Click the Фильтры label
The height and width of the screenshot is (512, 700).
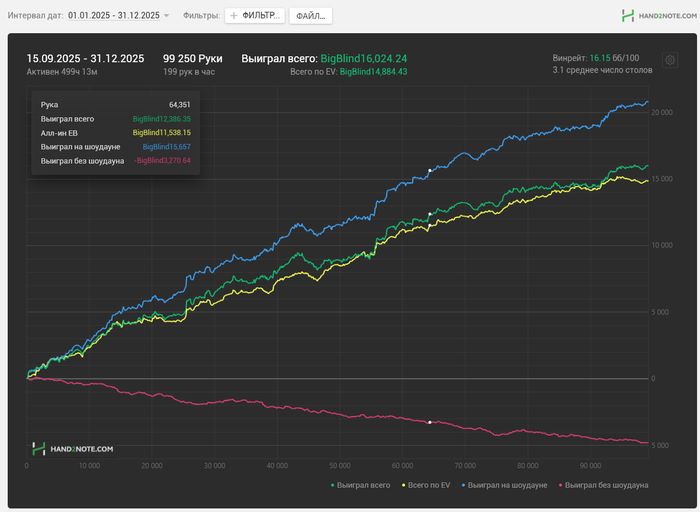(x=201, y=16)
